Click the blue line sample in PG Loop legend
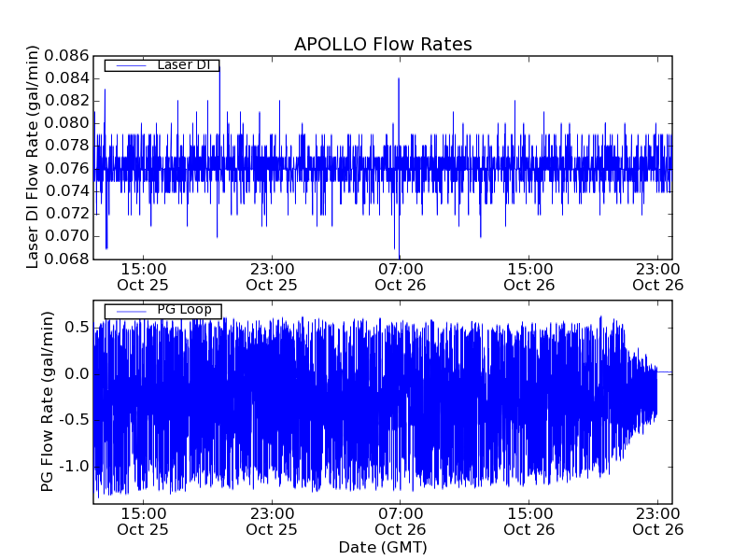This screenshot has width=747, height=560. [x=132, y=312]
